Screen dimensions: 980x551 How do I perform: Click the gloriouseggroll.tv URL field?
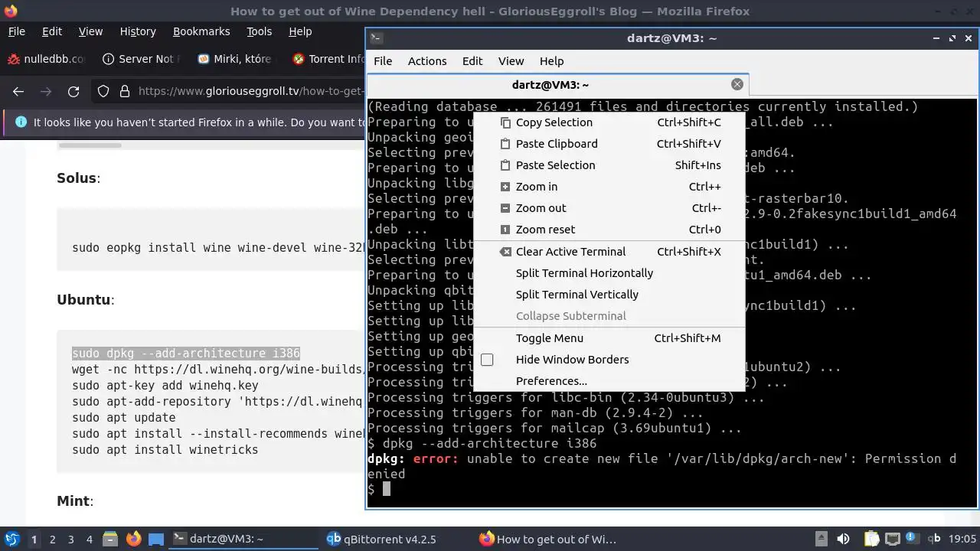[x=250, y=91]
